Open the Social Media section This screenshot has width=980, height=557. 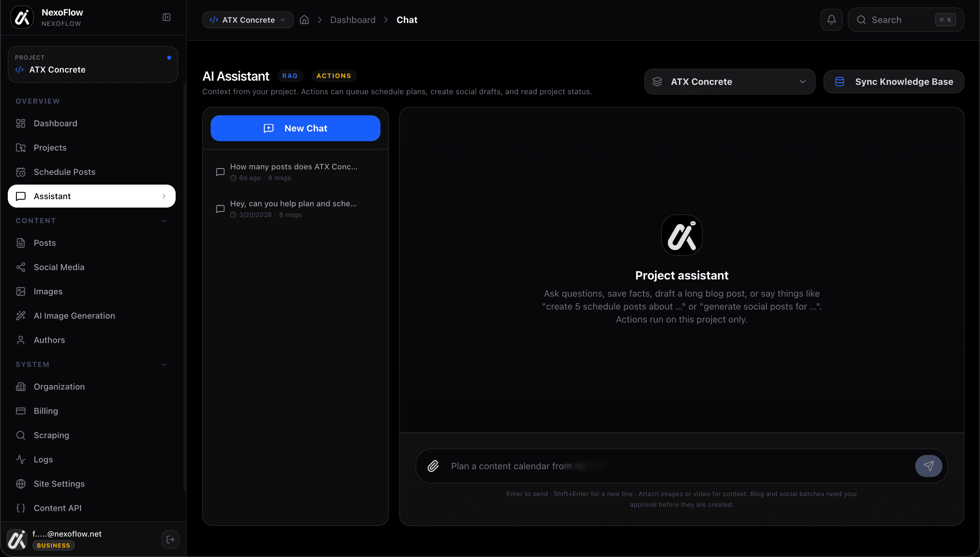[59, 267]
